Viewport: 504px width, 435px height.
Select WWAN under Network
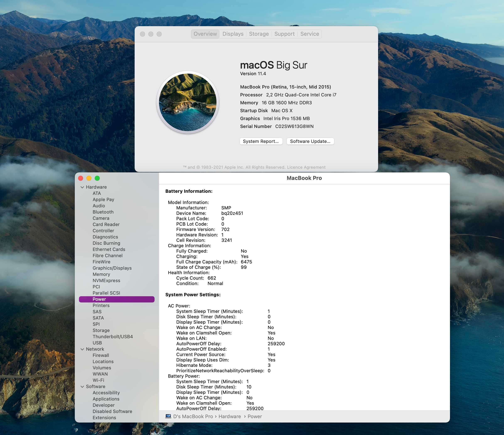coord(100,374)
